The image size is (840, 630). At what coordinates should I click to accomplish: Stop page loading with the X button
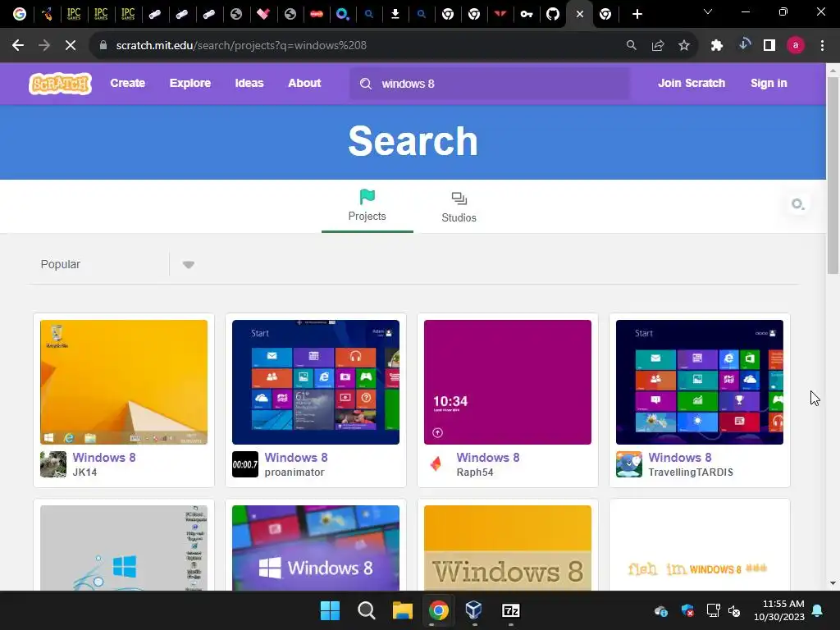71,46
